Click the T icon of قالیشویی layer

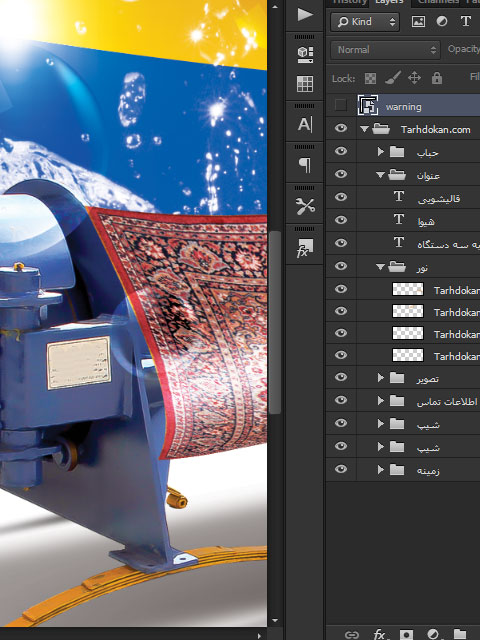point(399,197)
